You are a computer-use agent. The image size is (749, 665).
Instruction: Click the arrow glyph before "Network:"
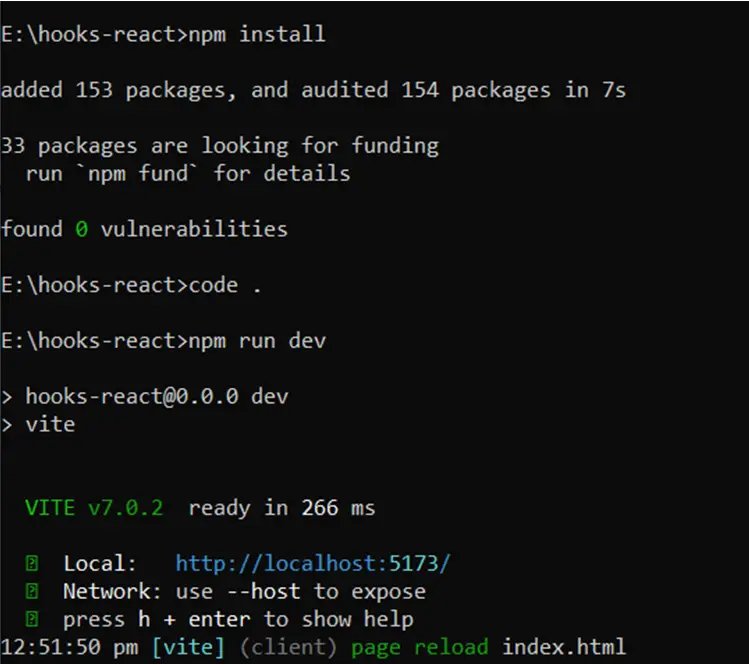tap(32, 591)
